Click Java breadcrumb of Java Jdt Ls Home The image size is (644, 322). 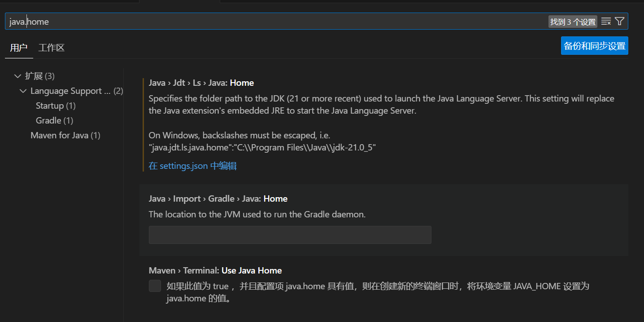tap(157, 83)
